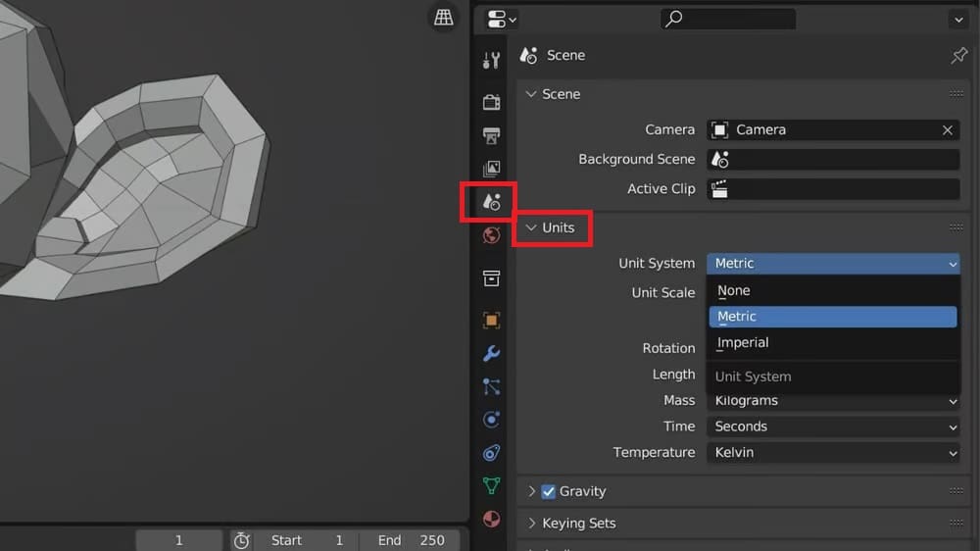Click the End frame field
The width and height of the screenshot is (980, 551).
point(410,540)
